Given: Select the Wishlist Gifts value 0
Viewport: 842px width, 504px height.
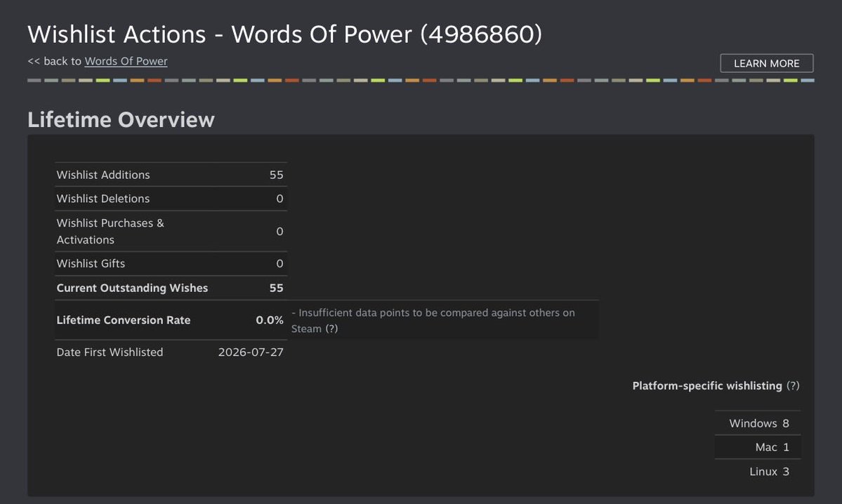Looking at the screenshot, I should tap(279, 263).
